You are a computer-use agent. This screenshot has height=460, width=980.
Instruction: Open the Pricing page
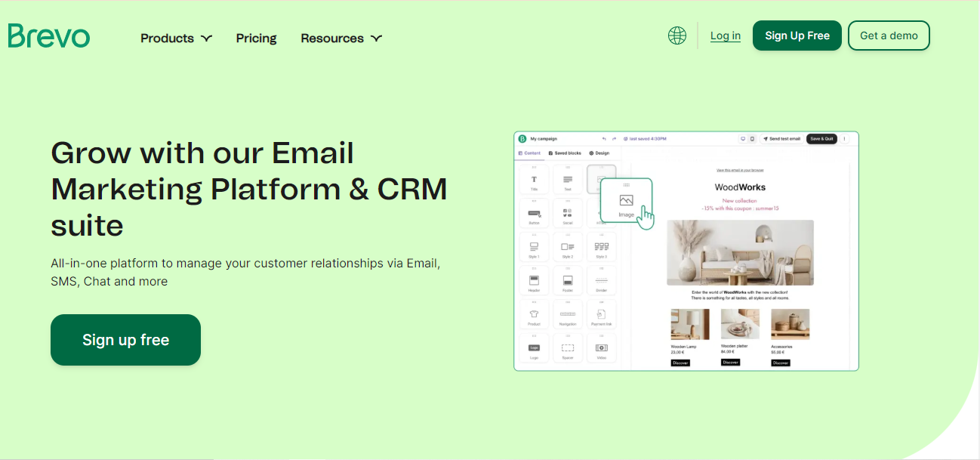coord(256,39)
